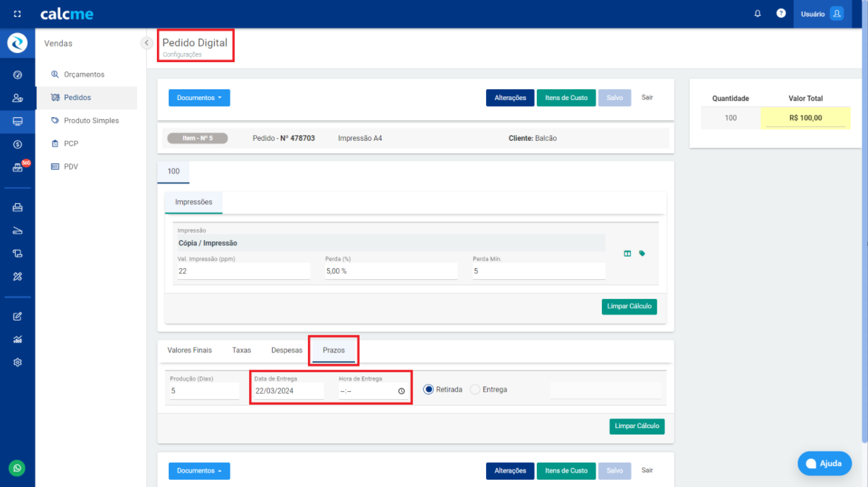Click the green table columns icon
Screen dimensions: 868x487
[627, 253]
